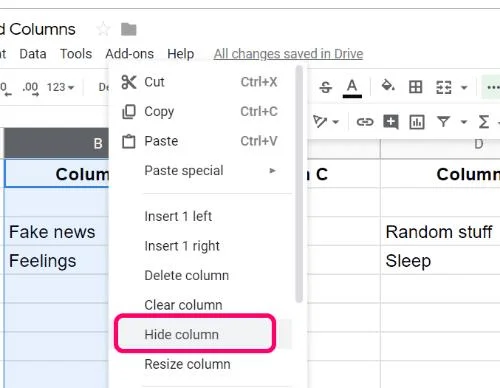This screenshot has width=500, height=388.
Task: Expand the merge cells dropdown arrow
Action: click(464, 88)
